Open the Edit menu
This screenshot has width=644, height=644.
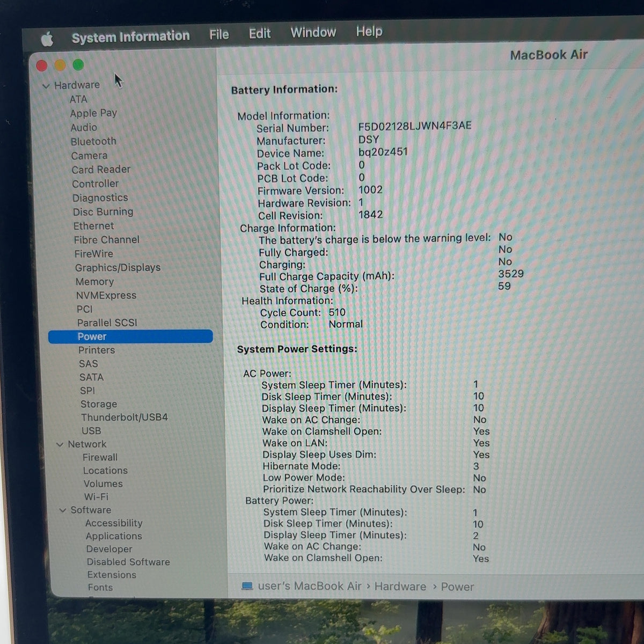tap(260, 34)
